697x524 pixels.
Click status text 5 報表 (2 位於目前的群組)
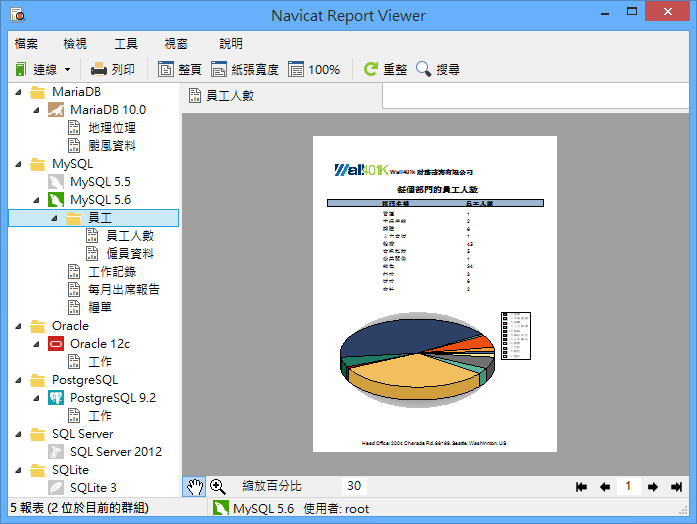coord(80,508)
